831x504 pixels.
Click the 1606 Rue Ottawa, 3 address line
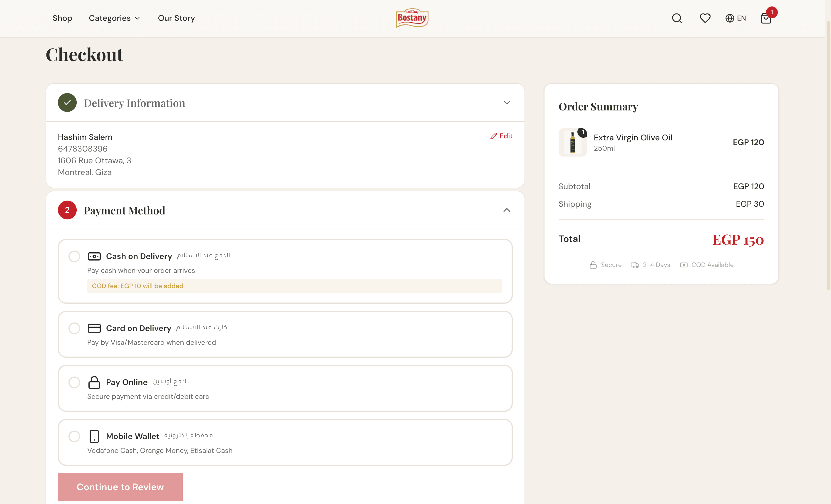pos(94,160)
